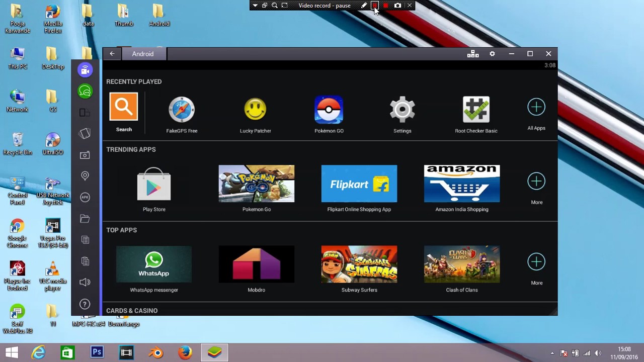Switch to the Android tab
The image size is (644, 362).
(x=143, y=54)
